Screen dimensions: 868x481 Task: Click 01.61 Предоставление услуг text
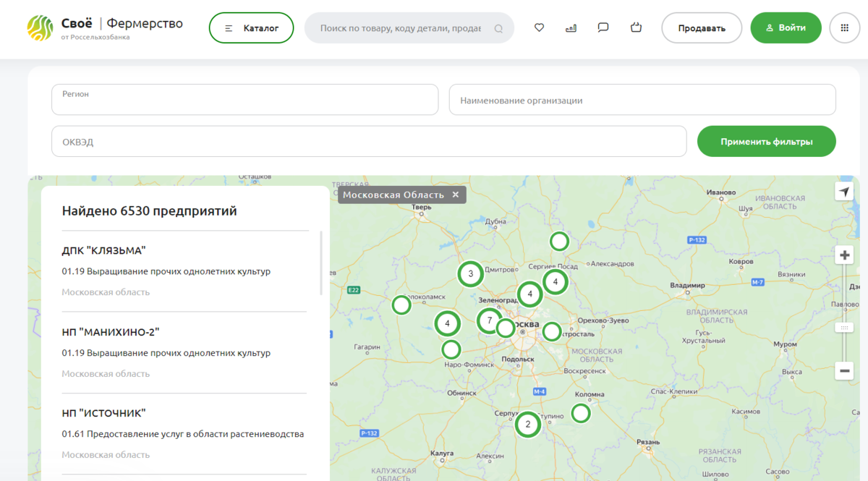pos(183,434)
